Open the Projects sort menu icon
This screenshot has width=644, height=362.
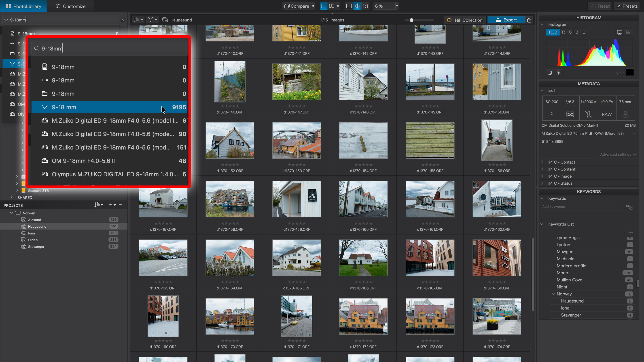click(x=99, y=205)
